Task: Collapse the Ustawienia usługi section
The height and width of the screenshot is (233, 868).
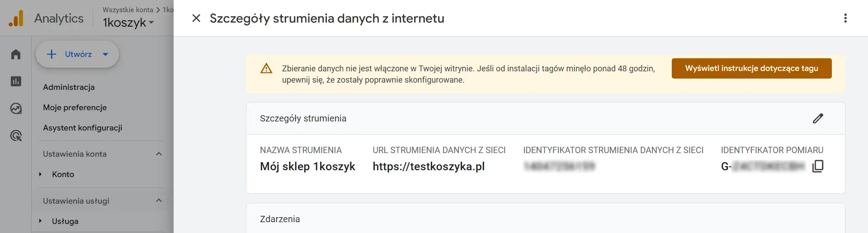Action: (159, 200)
